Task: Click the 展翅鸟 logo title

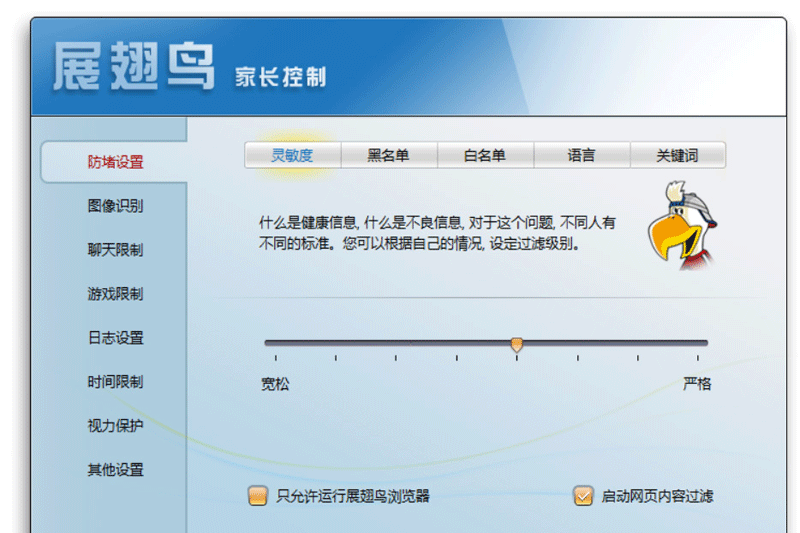Action: click(134, 66)
